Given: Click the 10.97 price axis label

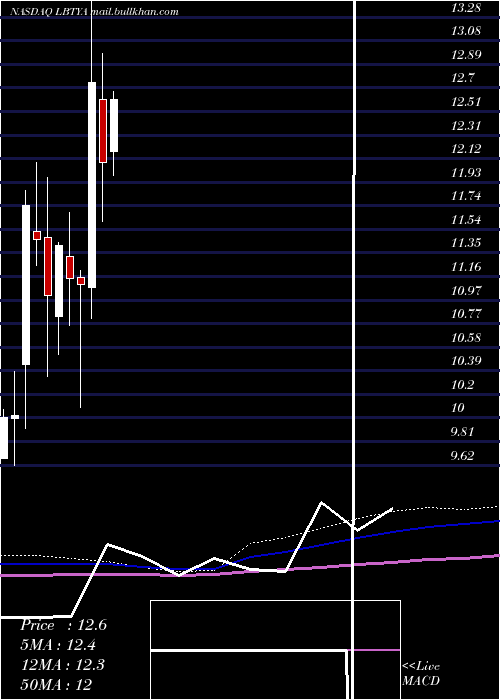Looking at the screenshot, I should 466,291.
